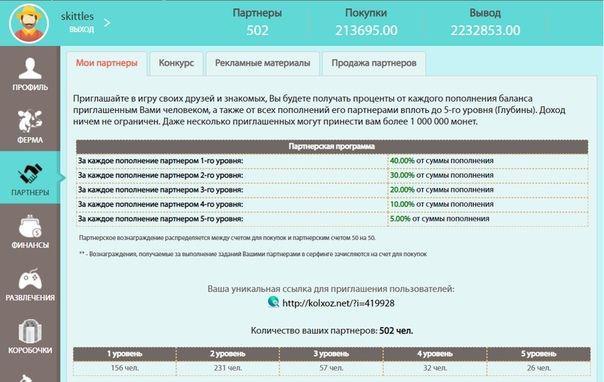Click the выход logout link
This screenshot has width=604, height=382.
(81, 29)
